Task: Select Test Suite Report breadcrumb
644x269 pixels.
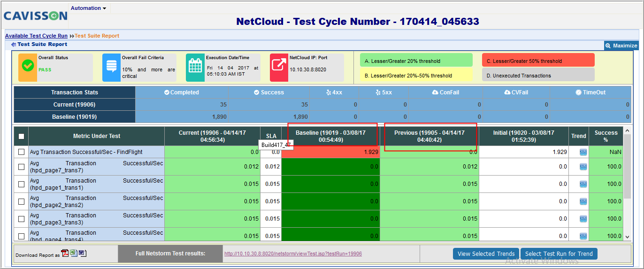Action: click(x=97, y=36)
